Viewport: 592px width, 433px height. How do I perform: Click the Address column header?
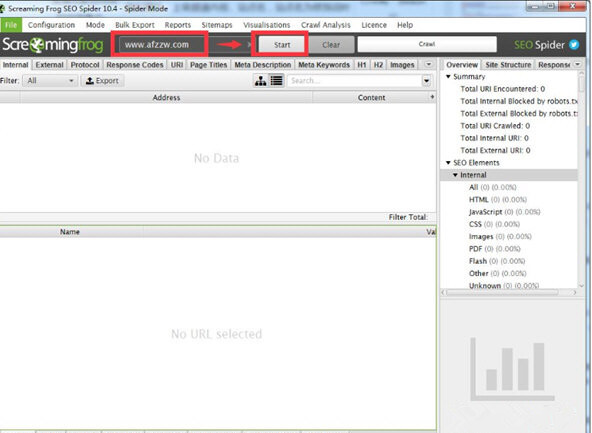(x=166, y=97)
